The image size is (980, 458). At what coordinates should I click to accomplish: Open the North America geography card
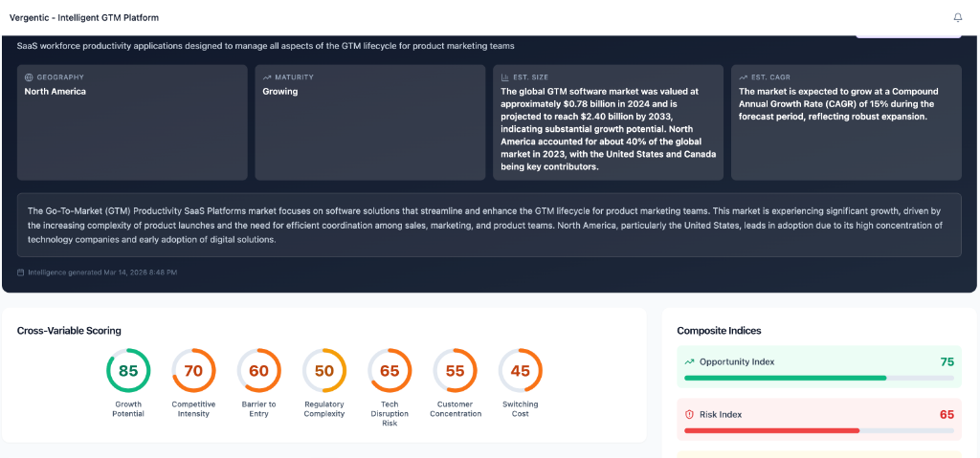click(x=132, y=122)
